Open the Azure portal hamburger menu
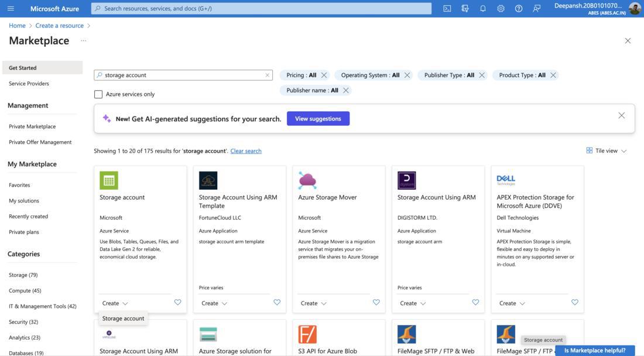The height and width of the screenshot is (356, 644). (11, 9)
